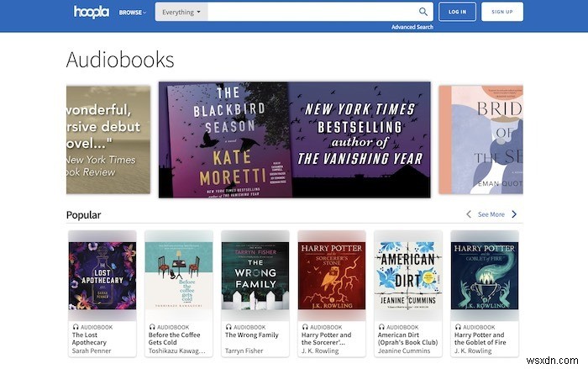Go to previous Popular titles
Screen dimensions: 588x369
pos(469,214)
